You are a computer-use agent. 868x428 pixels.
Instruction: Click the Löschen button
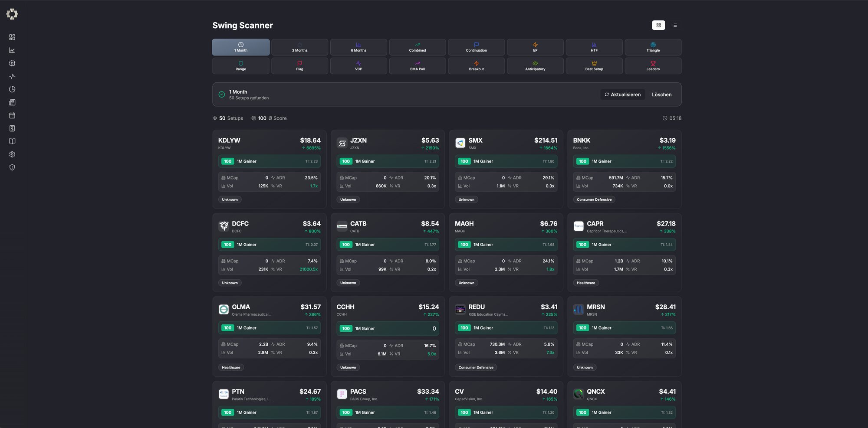tap(661, 95)
